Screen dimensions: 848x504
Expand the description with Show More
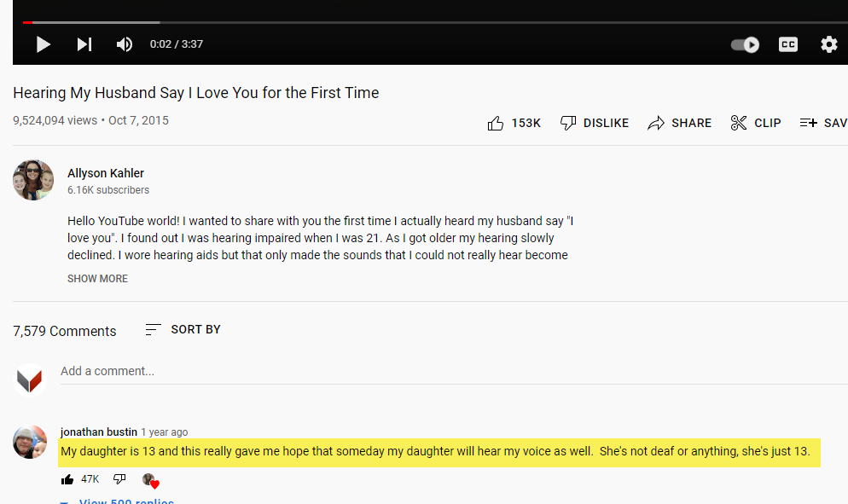[97, 279]
